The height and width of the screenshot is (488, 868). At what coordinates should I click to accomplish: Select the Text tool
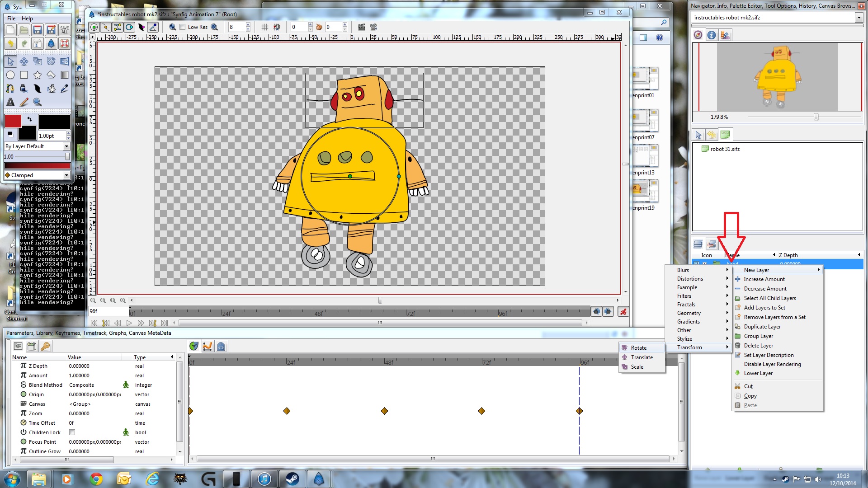point(10,102)
